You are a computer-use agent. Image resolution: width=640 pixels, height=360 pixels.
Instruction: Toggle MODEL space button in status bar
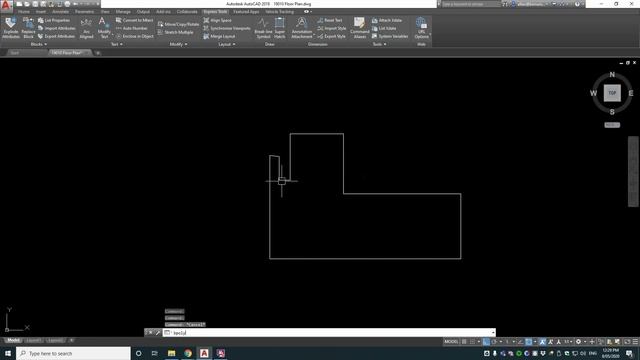[x=451, y=342]
